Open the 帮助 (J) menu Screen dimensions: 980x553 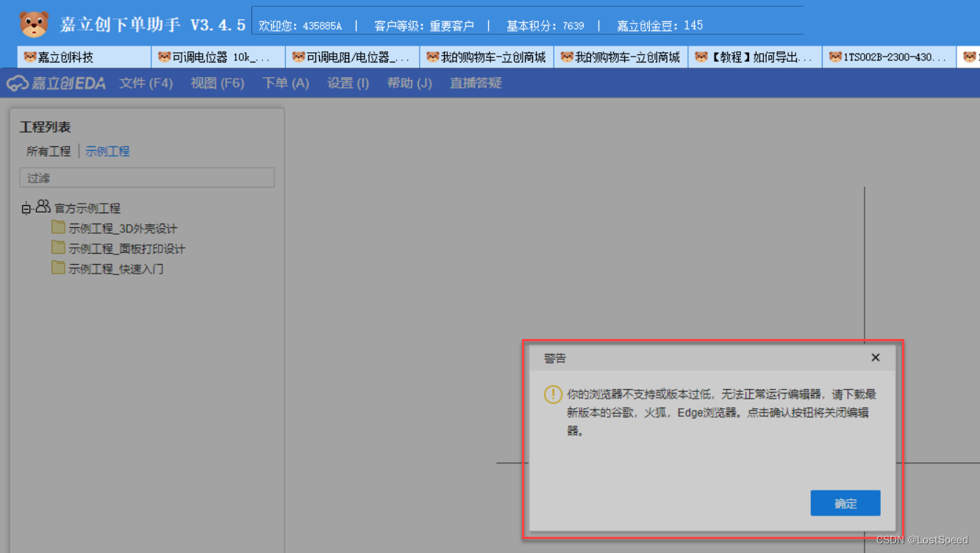[409, 83]
